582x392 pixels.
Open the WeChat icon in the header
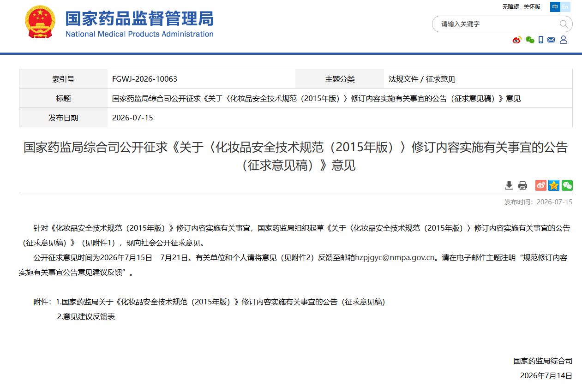(530, 40)
